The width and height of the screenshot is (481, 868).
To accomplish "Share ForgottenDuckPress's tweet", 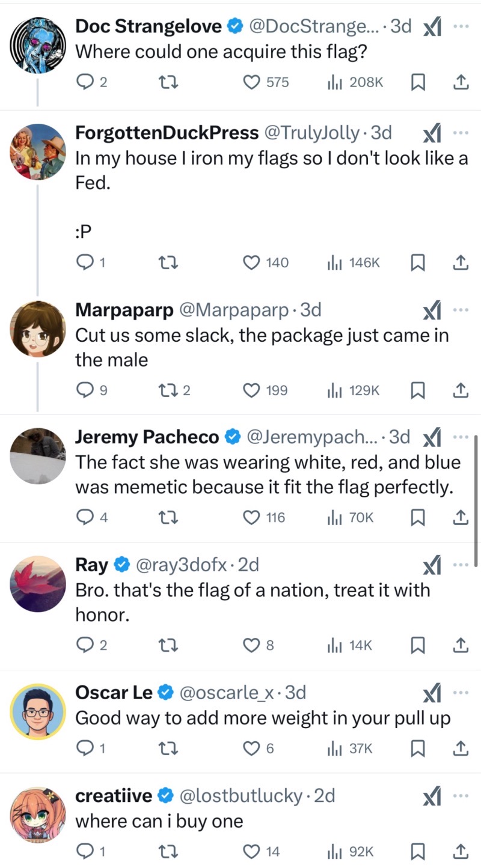I will point(460,263).
